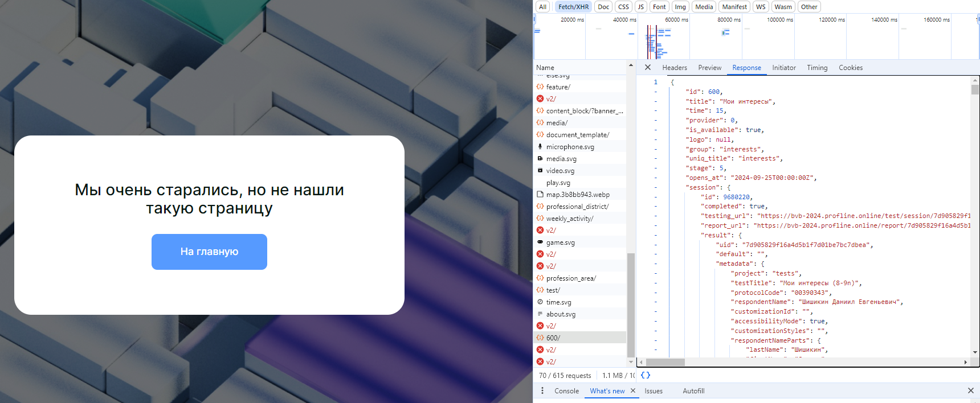
Task: Open the Timing tab
Action: click(x=817, y=68)
